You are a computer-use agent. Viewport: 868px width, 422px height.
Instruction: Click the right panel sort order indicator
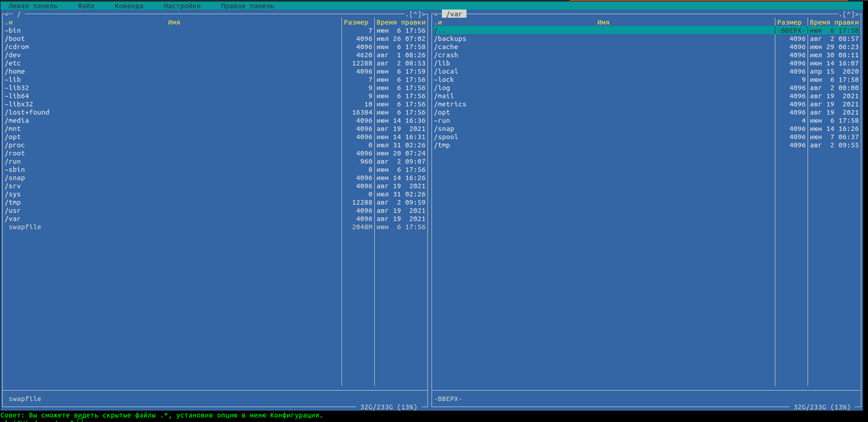point(438,22)
